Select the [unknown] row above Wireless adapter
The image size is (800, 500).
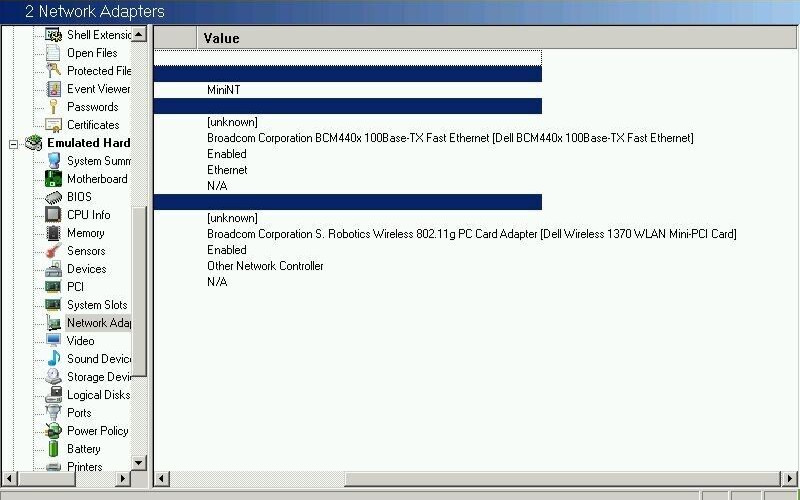(232, 218)
